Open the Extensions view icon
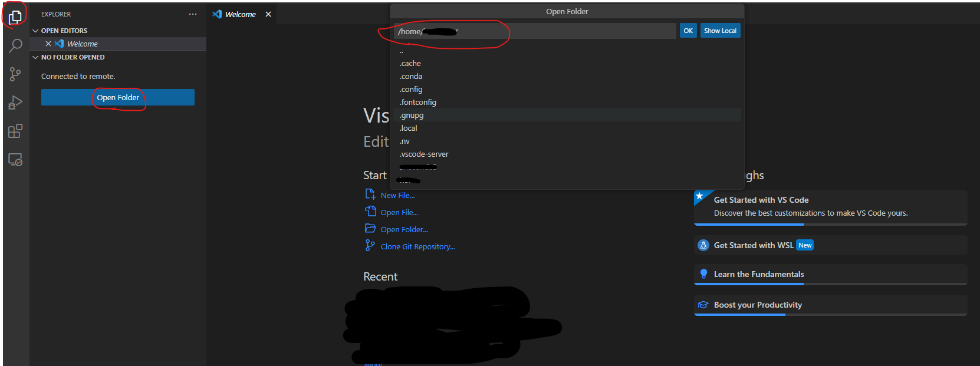The image size is (980, 366). [15, 131]
